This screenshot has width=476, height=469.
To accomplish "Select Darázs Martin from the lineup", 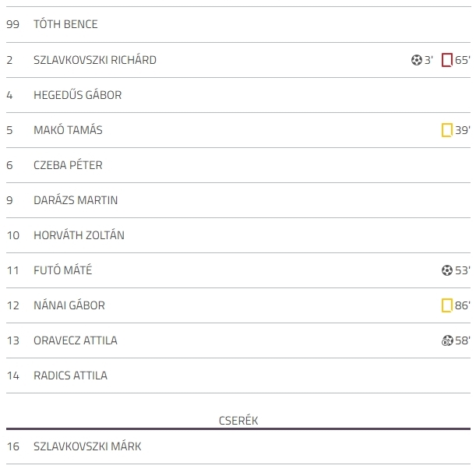I will (x=76, y=200).
